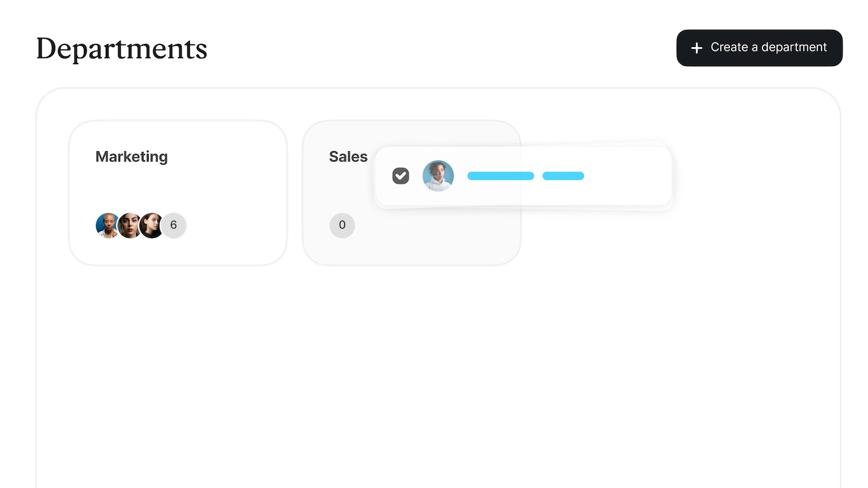This screenshot has width=868, height=488.
Task: Click the Marketing title text
Action: click(132, 157)
